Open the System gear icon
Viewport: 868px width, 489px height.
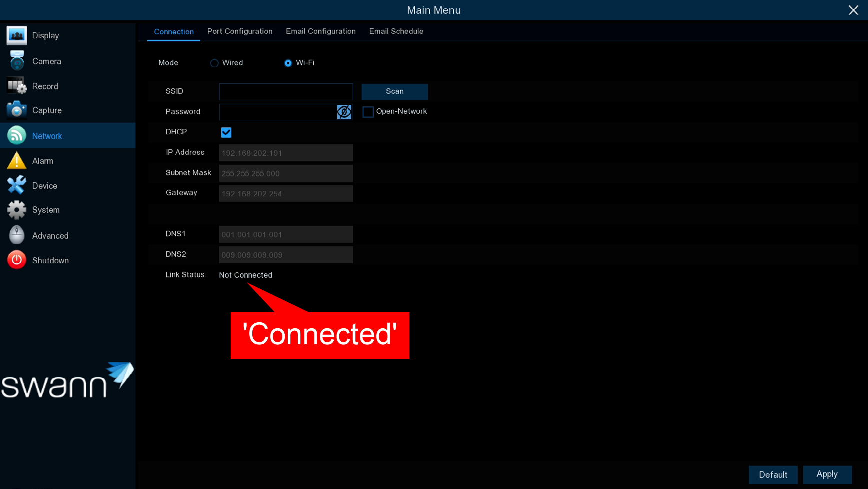point(16,210)
